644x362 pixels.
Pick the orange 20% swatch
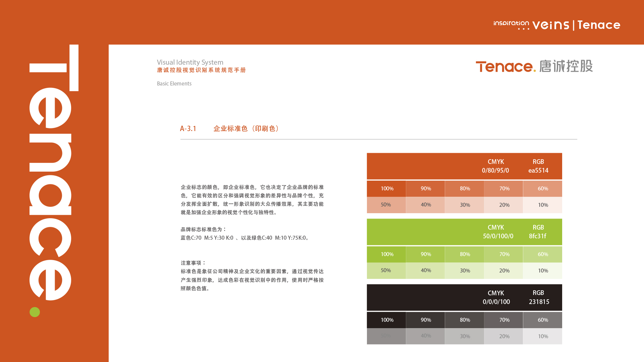coord(503,205)
